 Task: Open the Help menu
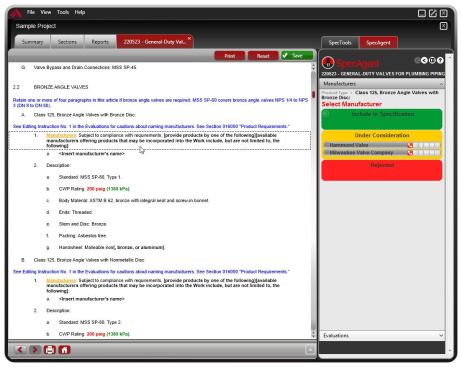80,12
